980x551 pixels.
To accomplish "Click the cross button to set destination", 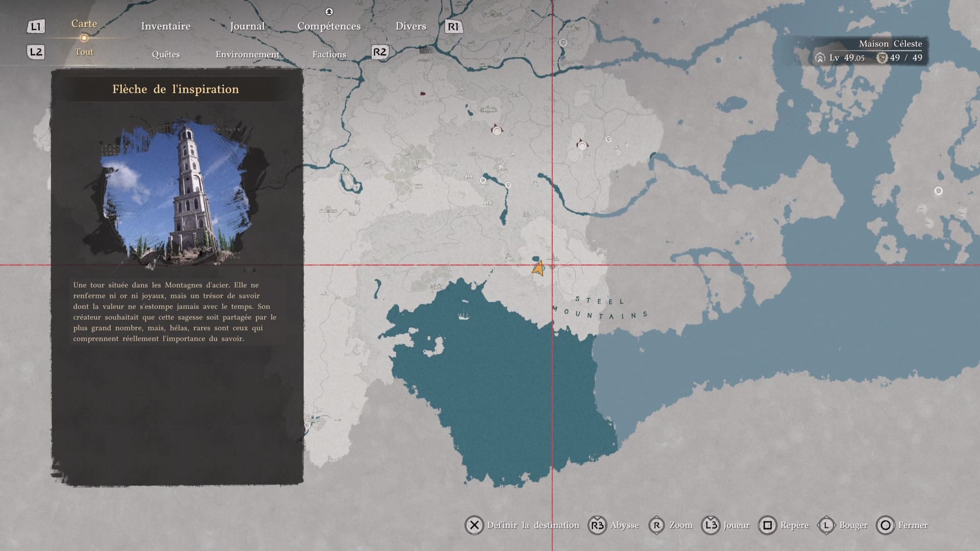I will pos(474,525).
